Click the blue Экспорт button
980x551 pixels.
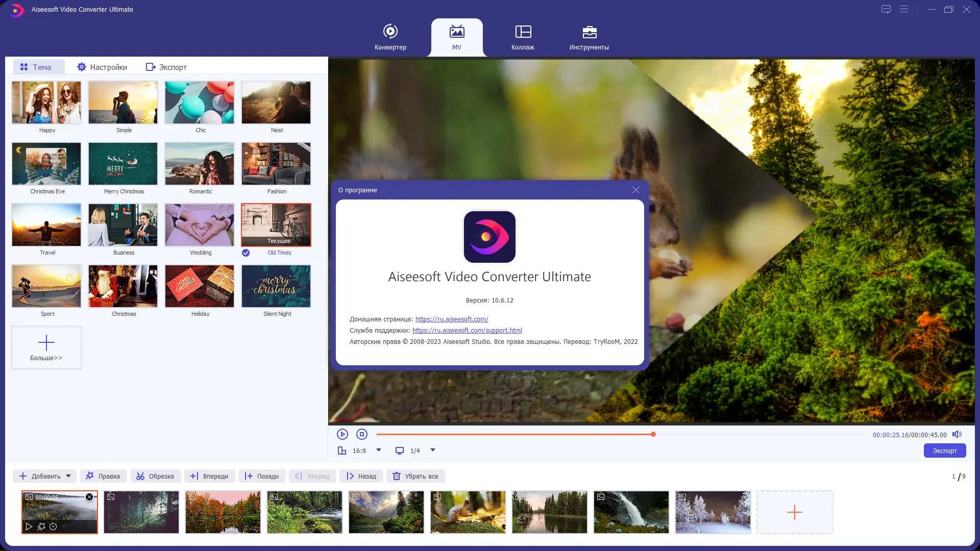(944, 450)
